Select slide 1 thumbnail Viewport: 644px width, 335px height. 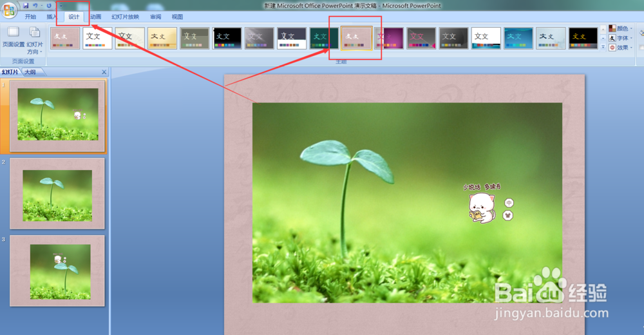(57, 115)
